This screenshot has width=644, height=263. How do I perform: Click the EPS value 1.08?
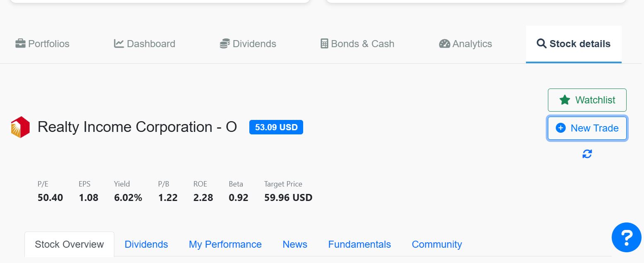(89, 198)
